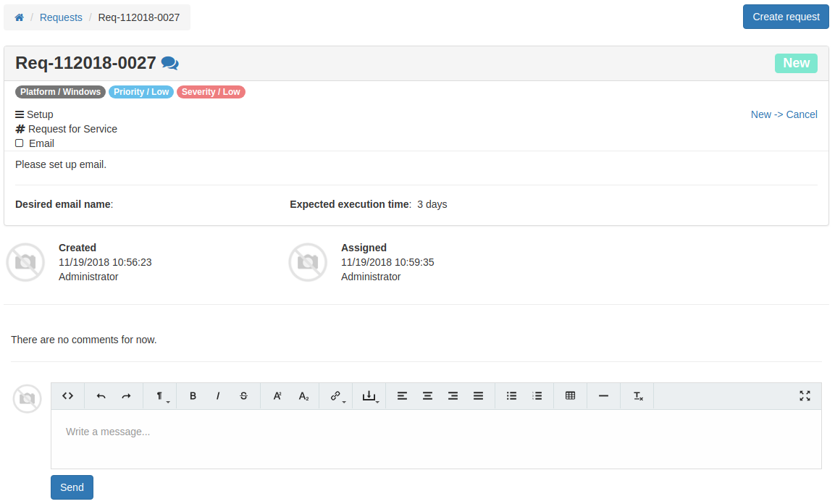Insert a numbered list
Image resolution: width=835 pixels, height=504 pixels.
537,396
